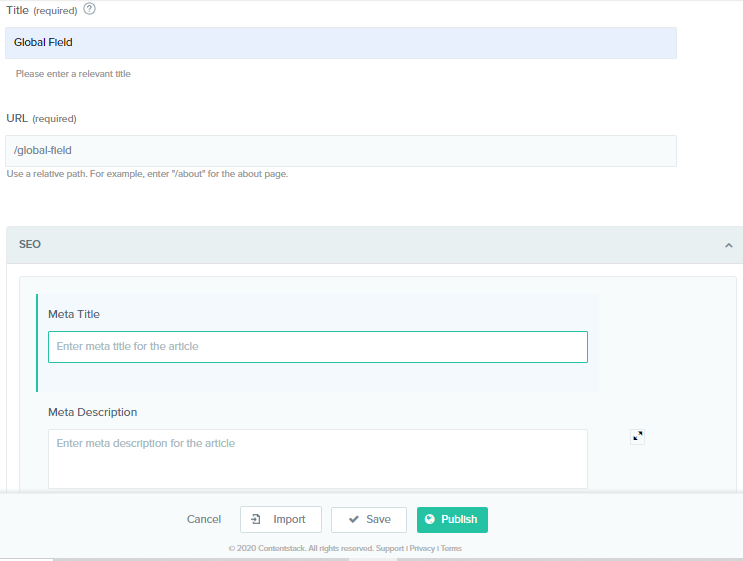Screen dimensions: 743x561
Task: Open the Support footer link
Action: [390, 548]
